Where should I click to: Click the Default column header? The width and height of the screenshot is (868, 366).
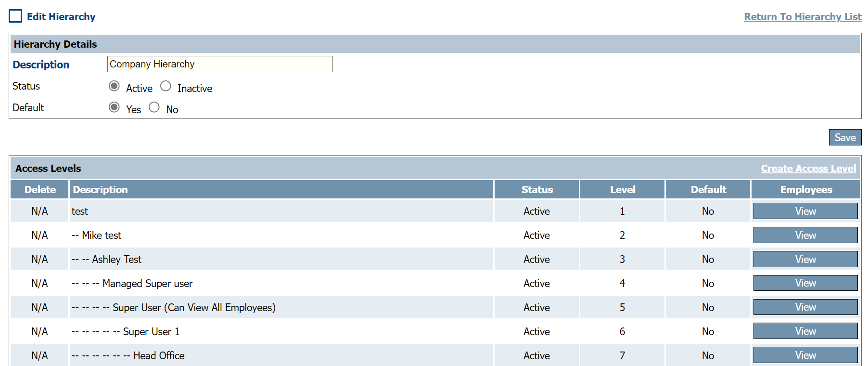click(x=708, y=189)
